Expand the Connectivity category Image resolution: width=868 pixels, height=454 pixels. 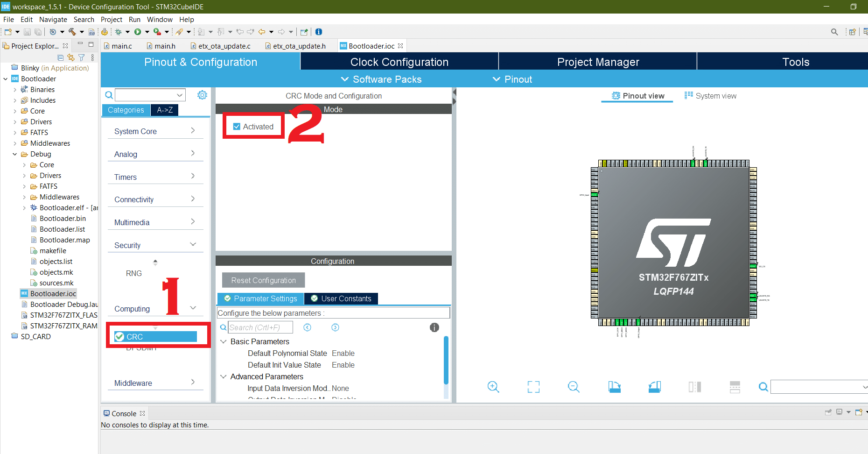point(155,199)
